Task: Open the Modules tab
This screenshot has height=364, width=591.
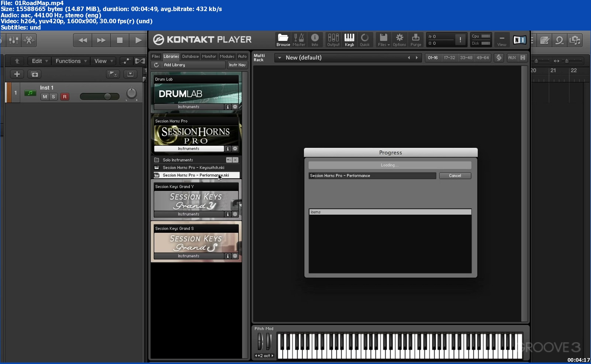Action: [227, 56]
